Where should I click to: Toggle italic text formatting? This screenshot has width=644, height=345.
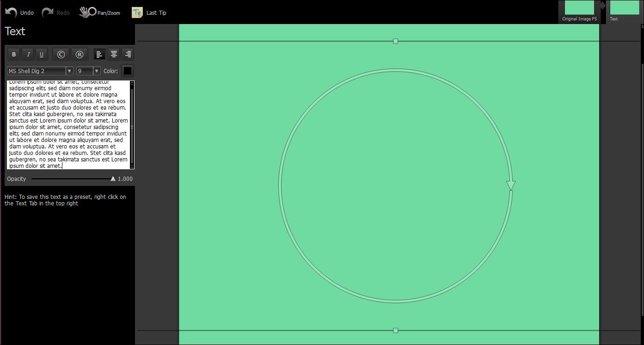pyautogui.click(x=28, y=55)
